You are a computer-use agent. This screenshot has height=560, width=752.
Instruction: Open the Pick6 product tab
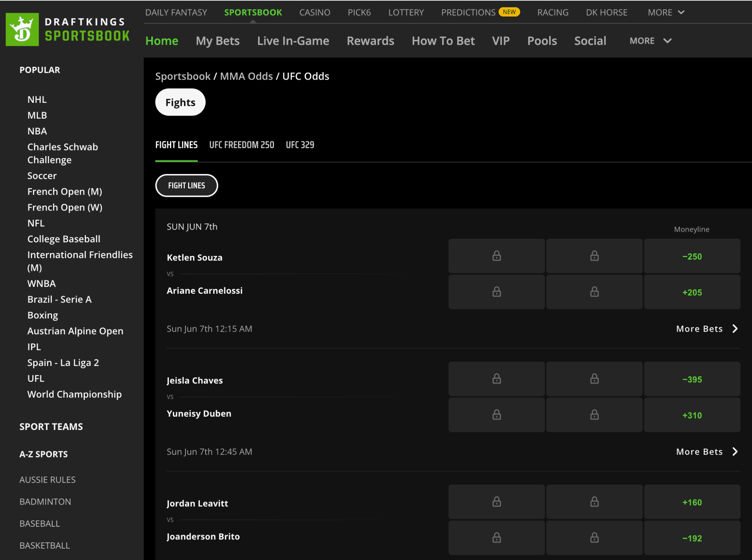(359, 12)
